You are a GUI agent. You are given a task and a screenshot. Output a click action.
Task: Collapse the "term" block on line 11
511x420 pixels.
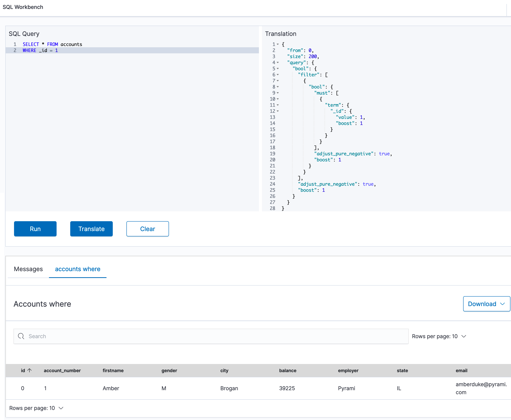[x=278, y=105]
